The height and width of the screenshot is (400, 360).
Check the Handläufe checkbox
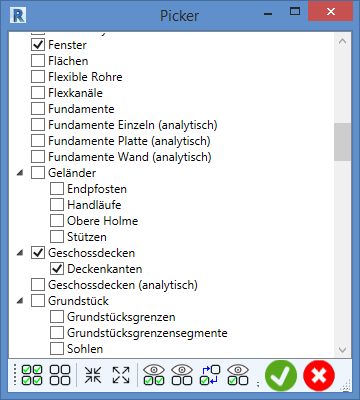57,204
